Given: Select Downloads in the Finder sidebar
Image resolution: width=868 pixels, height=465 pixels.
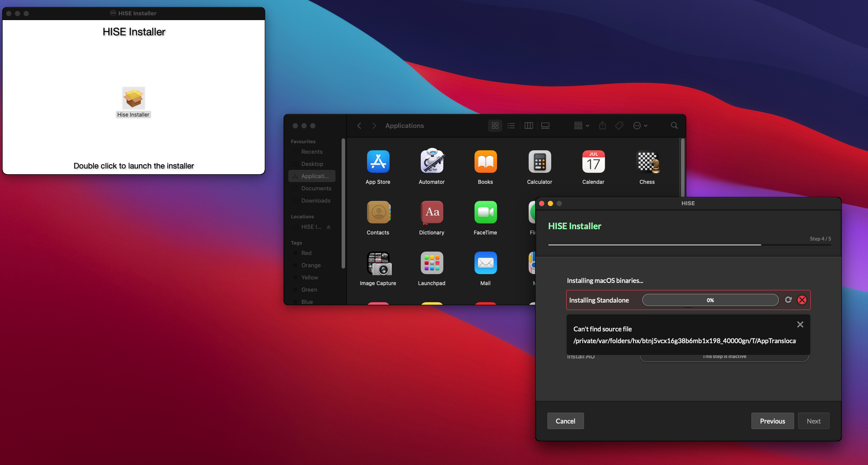Looking at the screenshot, I should coord(315,201).
